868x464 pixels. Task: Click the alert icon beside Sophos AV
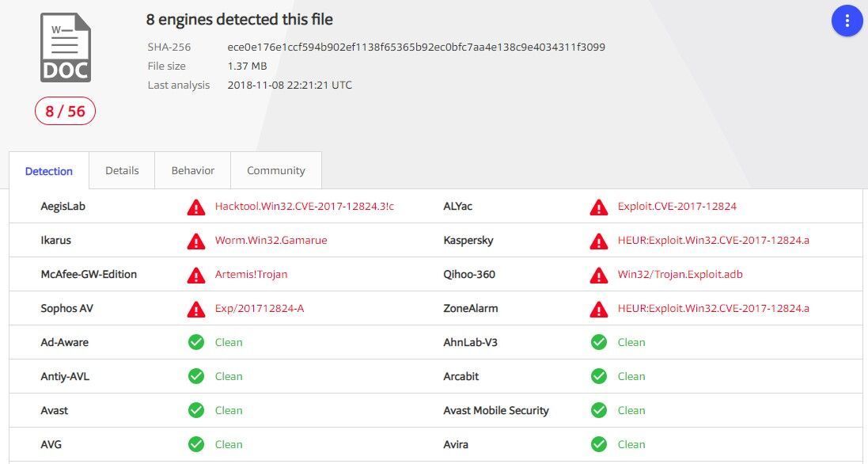point(196,310)
